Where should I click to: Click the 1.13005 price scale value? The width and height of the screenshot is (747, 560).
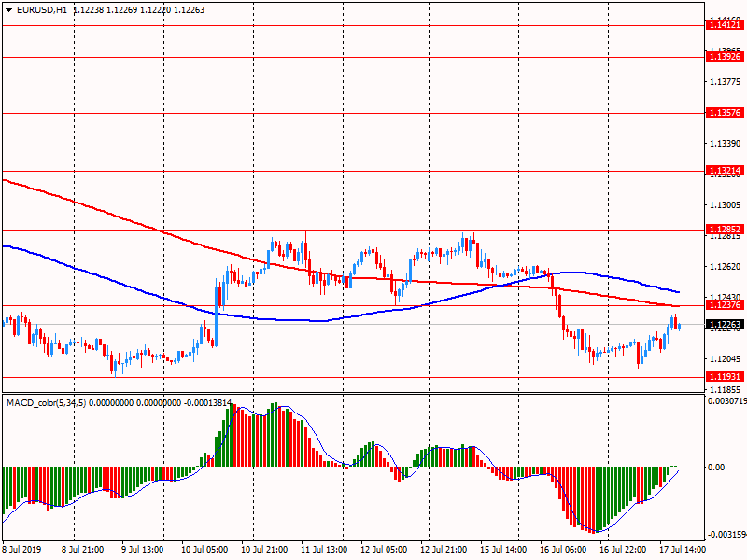point(726,205)
